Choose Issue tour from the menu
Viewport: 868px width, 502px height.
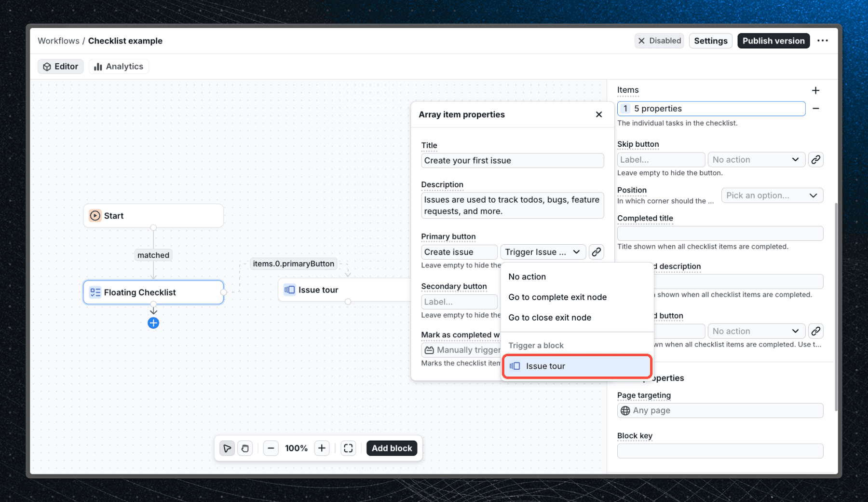(x=577, y=366)
